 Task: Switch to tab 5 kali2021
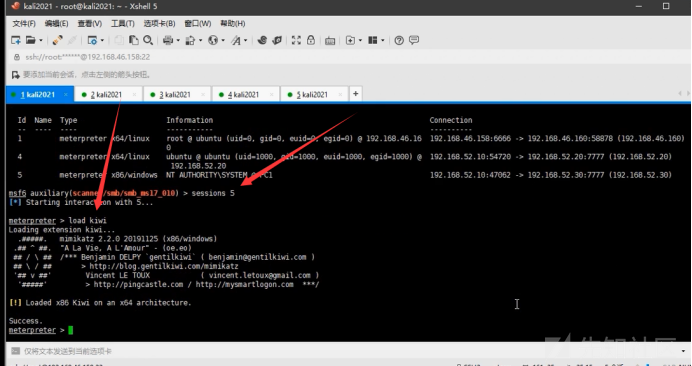click(314, 94)
